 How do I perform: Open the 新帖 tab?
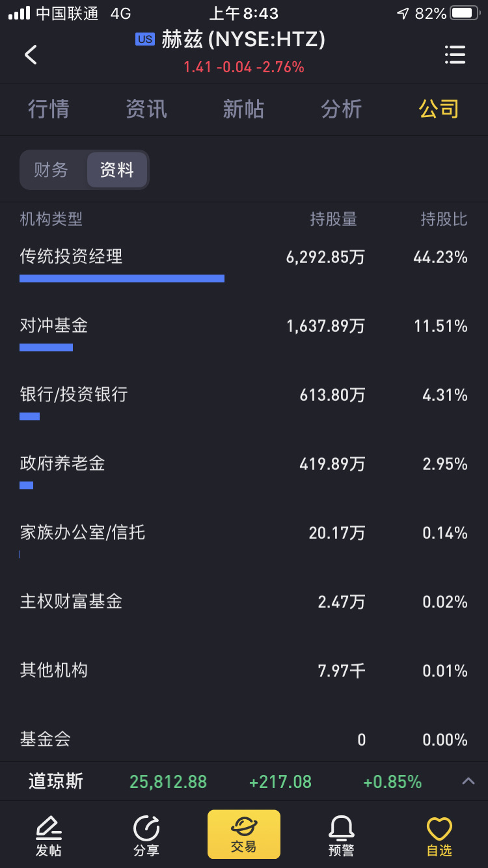click(x=244, y=109)
